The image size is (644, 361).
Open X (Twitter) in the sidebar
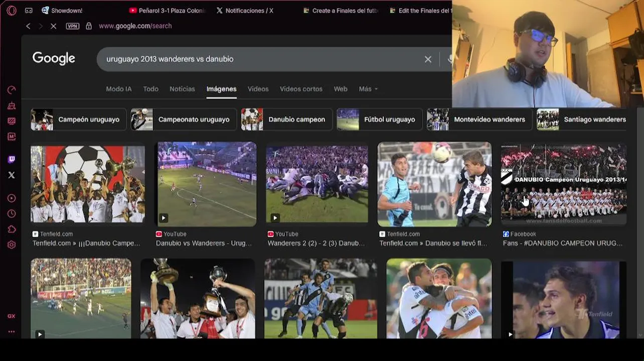pyautogui.click(x=12, y=175)
